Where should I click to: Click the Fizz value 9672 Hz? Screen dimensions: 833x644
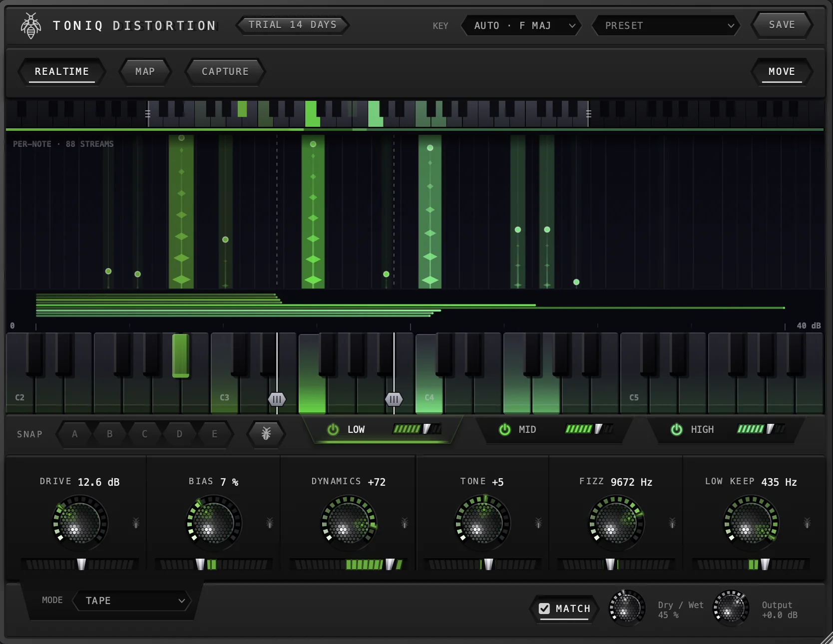[x=632, y=482]
